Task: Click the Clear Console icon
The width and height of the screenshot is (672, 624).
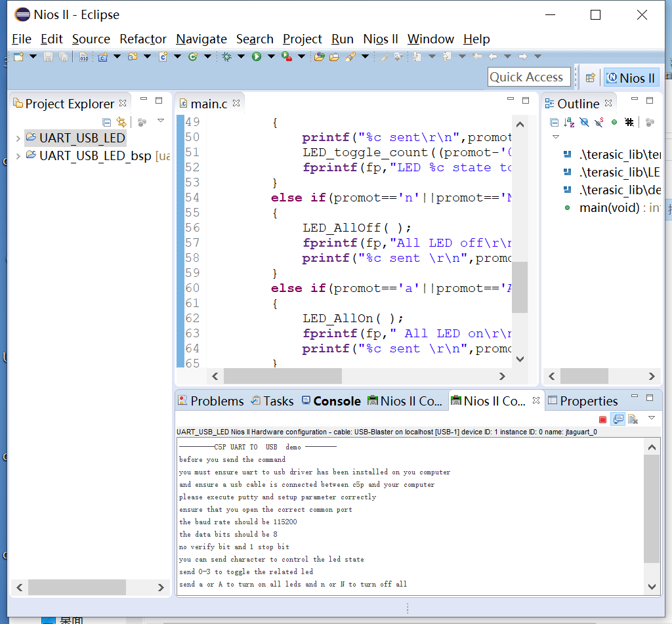Action: click(x=633, y=419)
